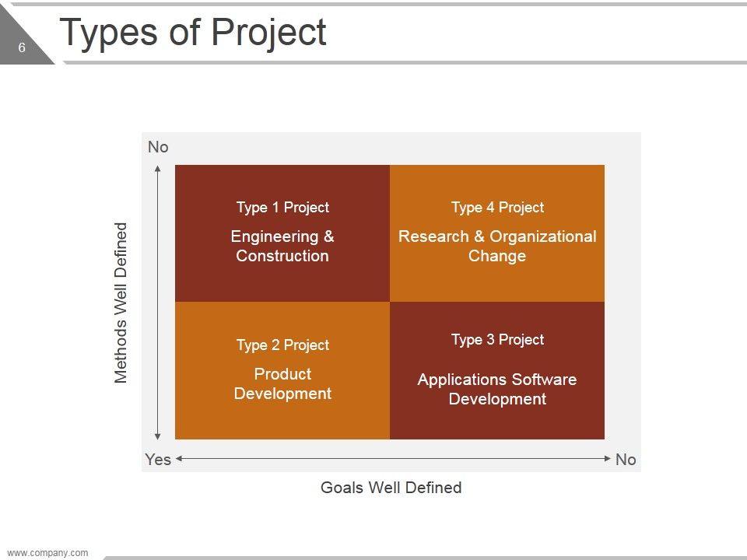Click the 'No' label above vertical axis
The height and width of the screenshot is (560, 747).
click(158, 147)
